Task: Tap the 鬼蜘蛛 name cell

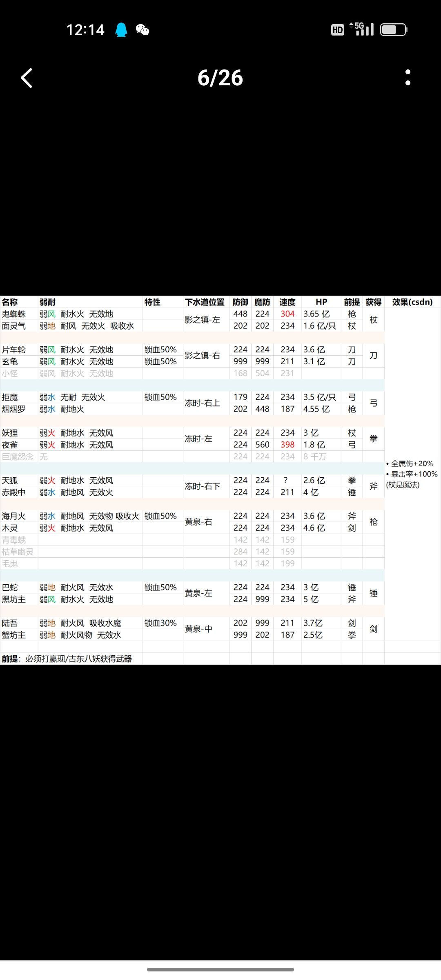Action: tap(14, 314)
